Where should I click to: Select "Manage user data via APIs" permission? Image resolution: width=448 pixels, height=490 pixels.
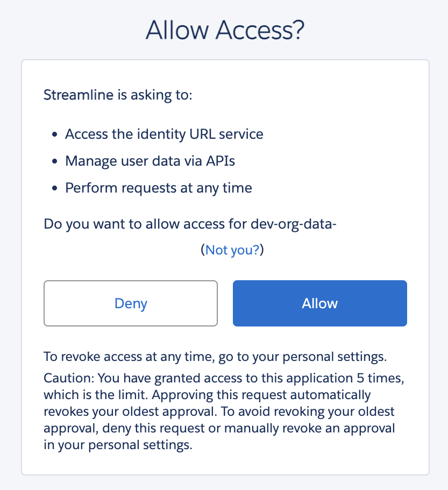click(150, 161)
